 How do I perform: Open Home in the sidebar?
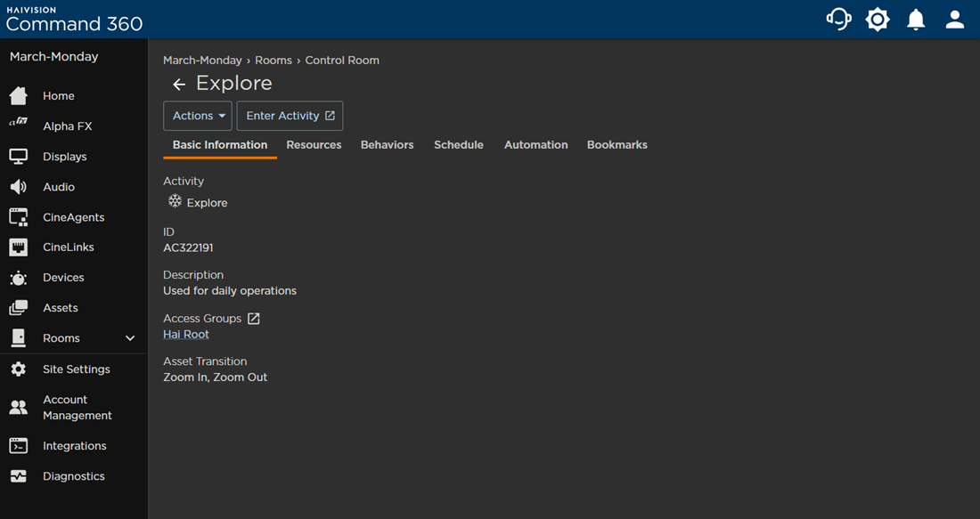click(x=59, y=96)
